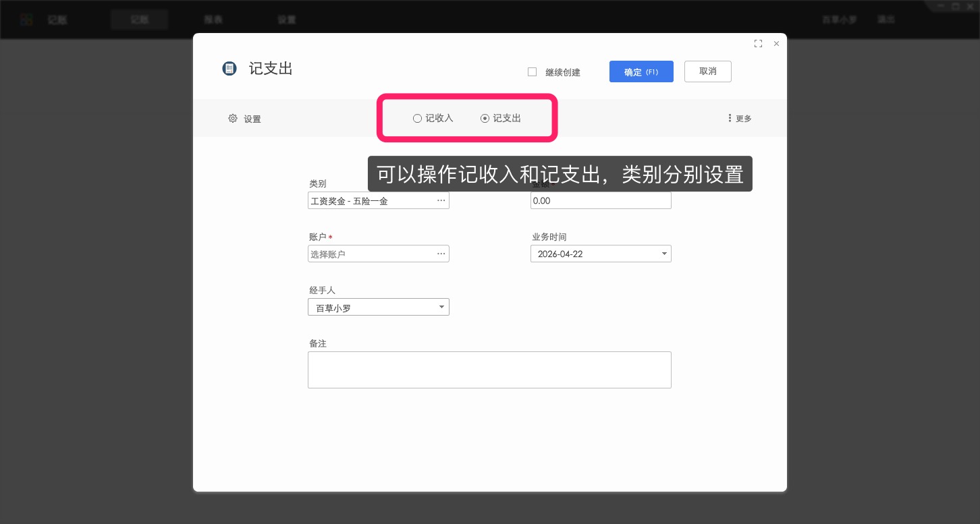980x524 pixels.
Task: Click 退出 in main window top bar
Action: click(886, 20)
